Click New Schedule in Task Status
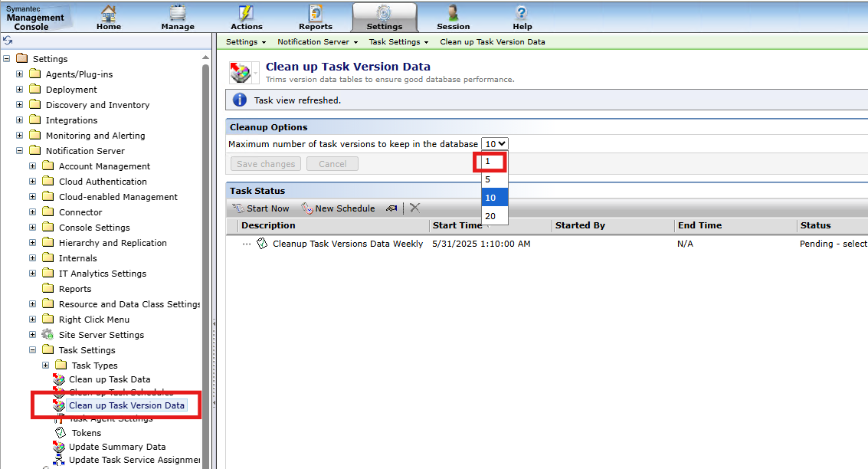 tap(338, 208)
